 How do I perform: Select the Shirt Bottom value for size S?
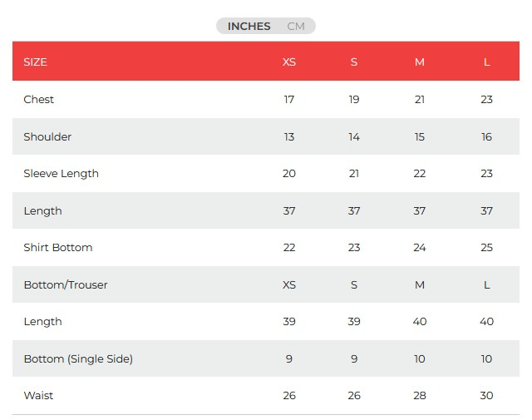354,248
